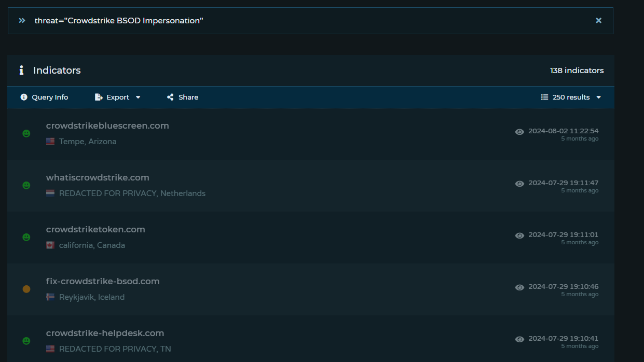This screenshot has width=644, height=362.
Task: Click green smiley for whatiscrowdstrike.com
Action: [x=26, y=185]
